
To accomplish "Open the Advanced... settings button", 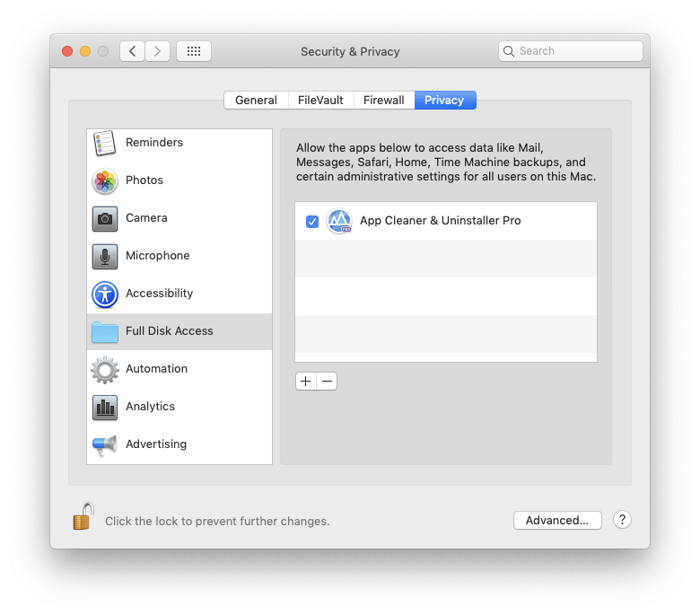I will (x=557, y=521).
